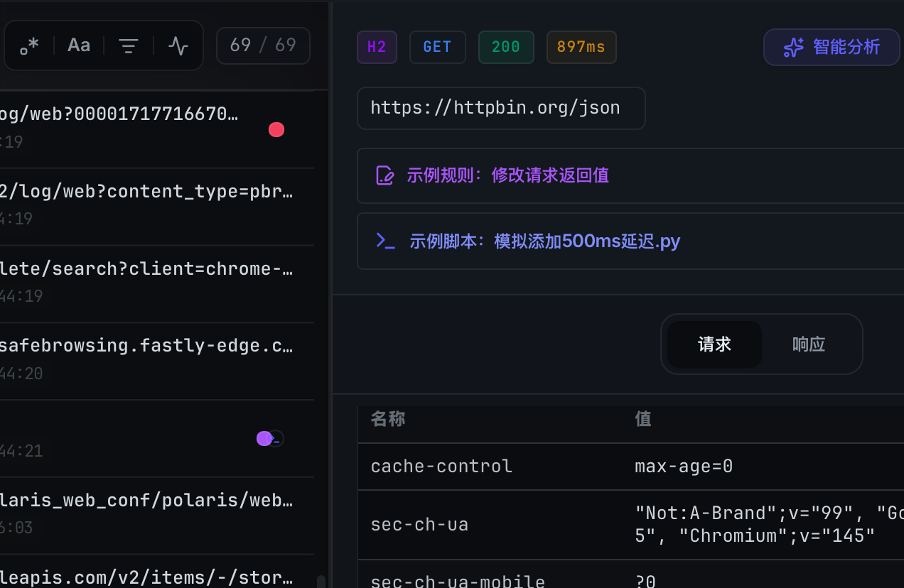Click the 69 / 69 request counter
The image size is (904, 588).
pyautogui.click(x=263, y=45)
